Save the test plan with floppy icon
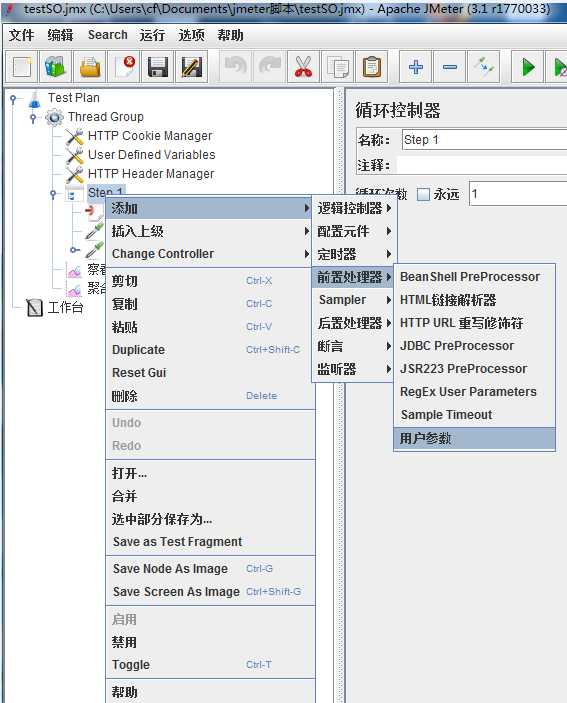 [x=158, y=67]
